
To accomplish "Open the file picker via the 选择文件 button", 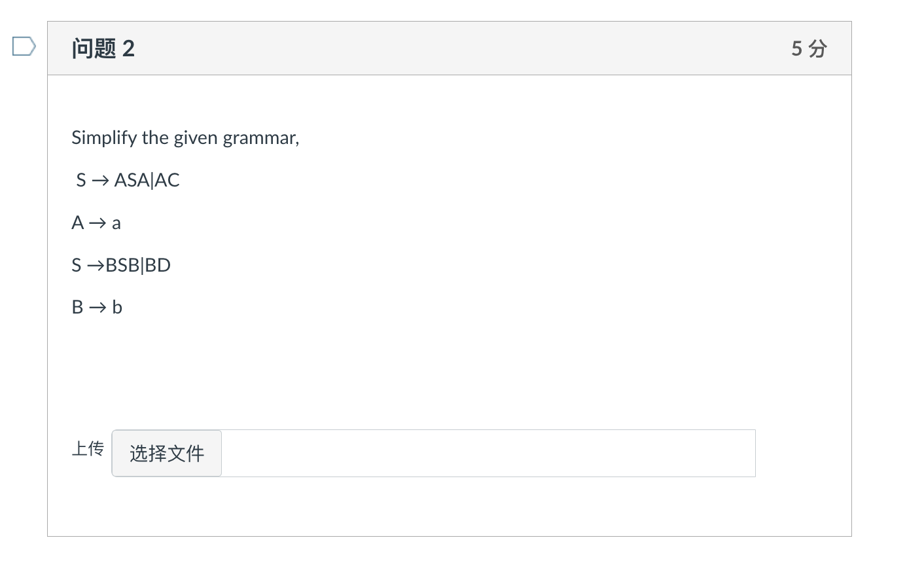I will click(166, 453).
